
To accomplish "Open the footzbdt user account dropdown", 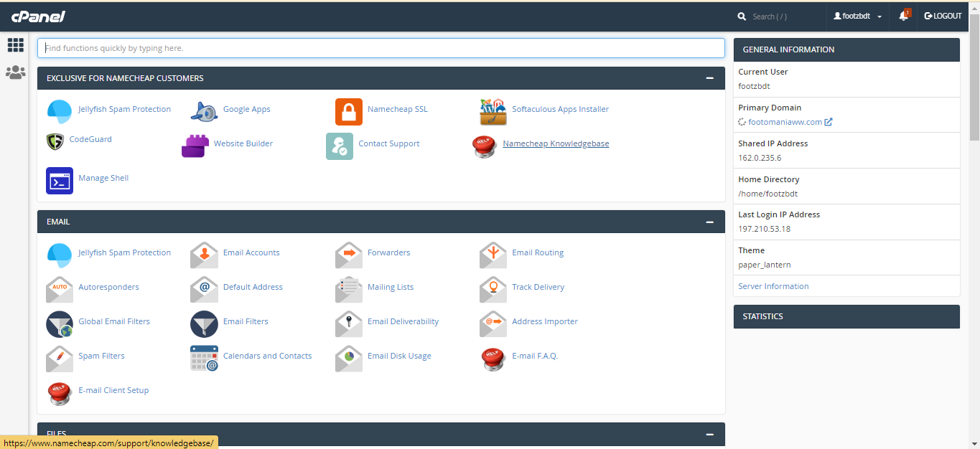I will (858, 16).
